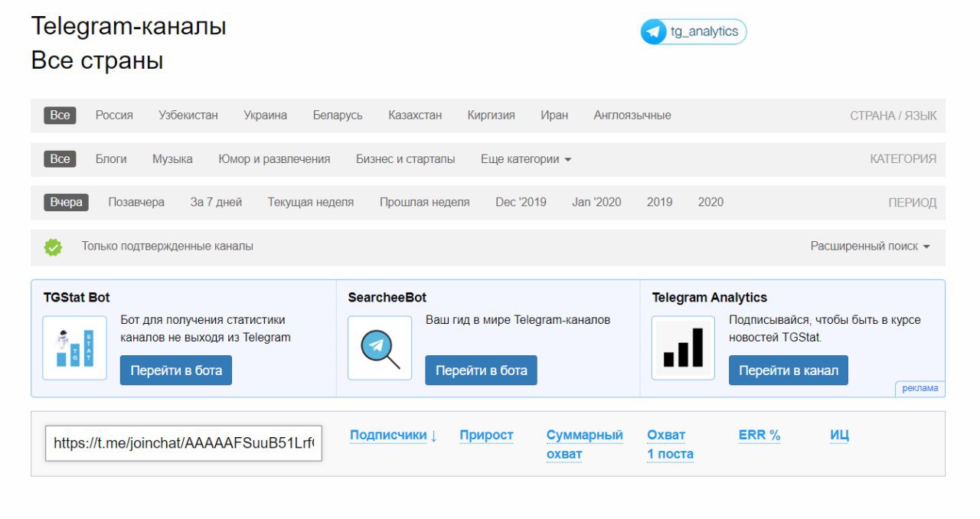Expand the Расширенный поиск dropdown

click(871, 246)
